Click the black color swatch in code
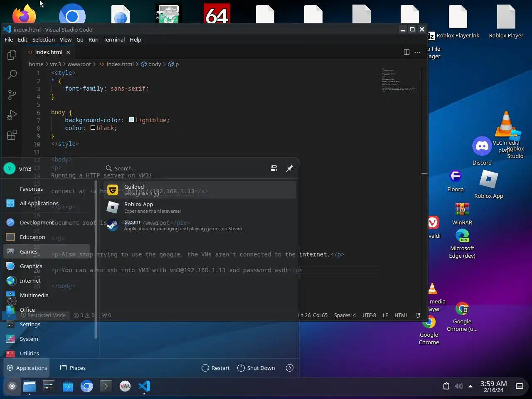The width and height of the screenshot is (532, 399). point(93,128)
